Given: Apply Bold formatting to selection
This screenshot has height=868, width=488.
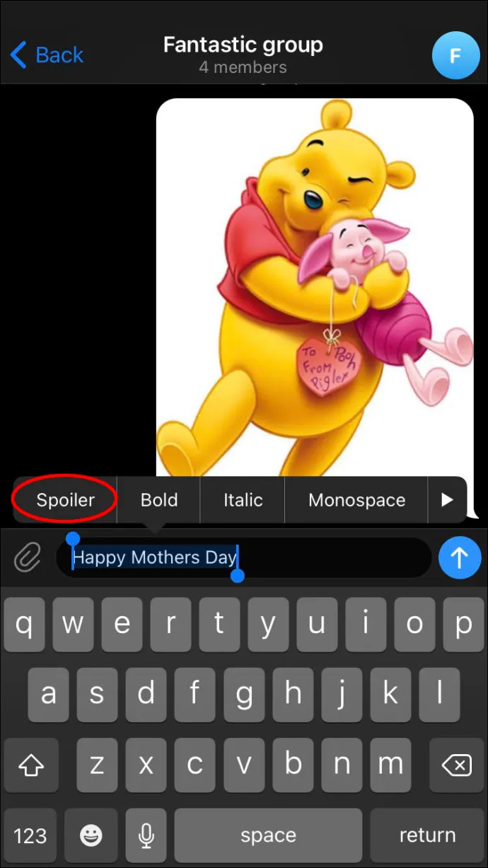Looking at the screenshot, I should click(159, 500).
